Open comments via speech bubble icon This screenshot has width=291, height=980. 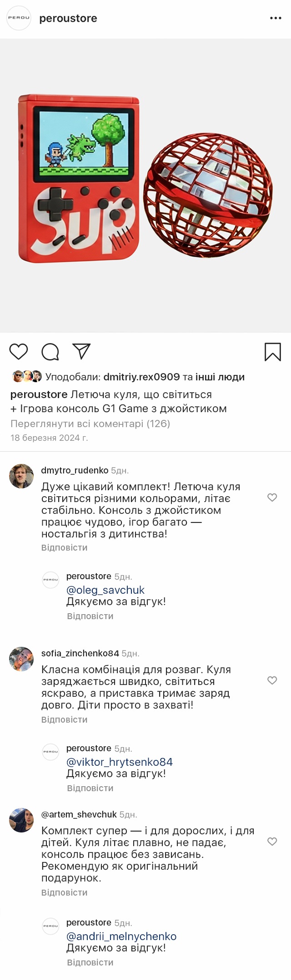point(50,352)
